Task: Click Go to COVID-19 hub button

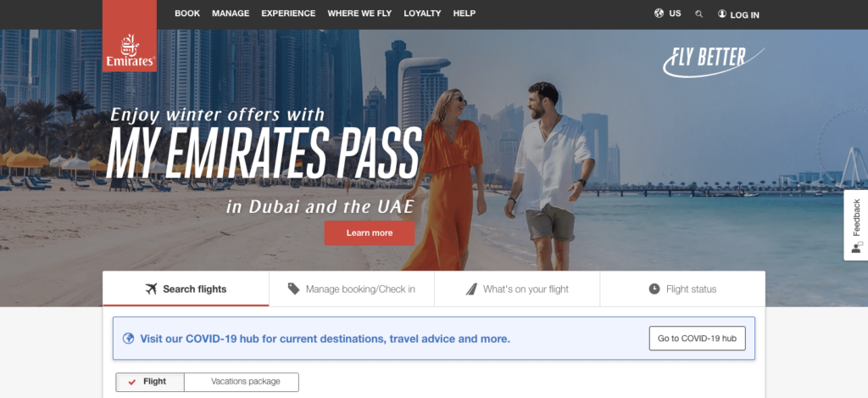Action: click(697, 338)
